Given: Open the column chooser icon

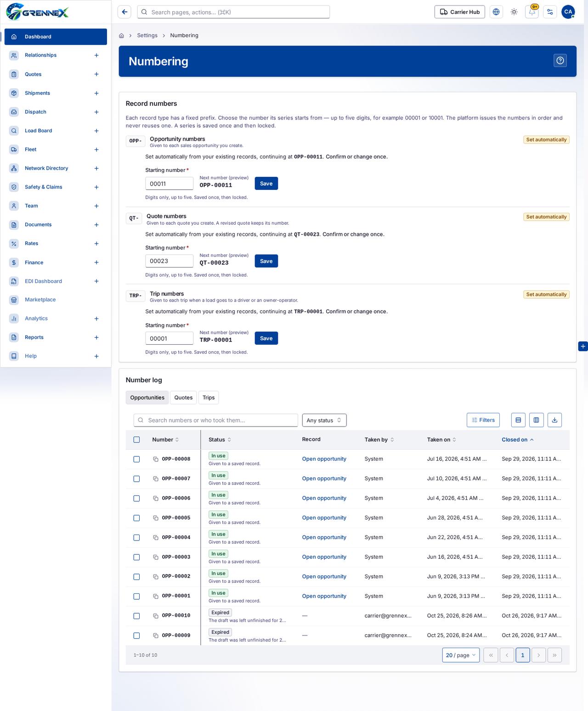Looking at the screenshot, I should click(x=537, y=420).
